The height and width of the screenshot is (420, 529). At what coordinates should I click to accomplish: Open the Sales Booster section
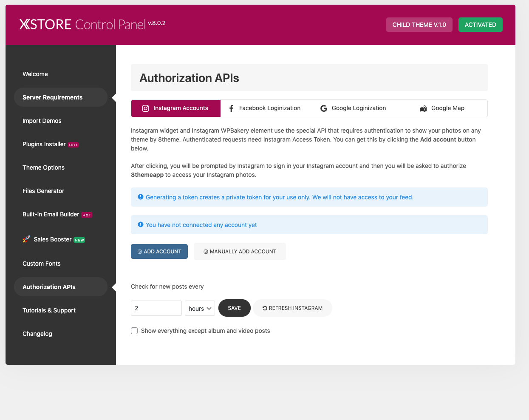point(53,239)
